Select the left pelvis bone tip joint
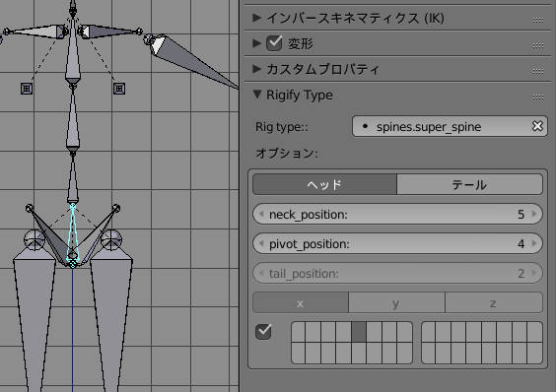Image resolution: width=556 pixels, height=392 pixels. [x=30, y=208]
